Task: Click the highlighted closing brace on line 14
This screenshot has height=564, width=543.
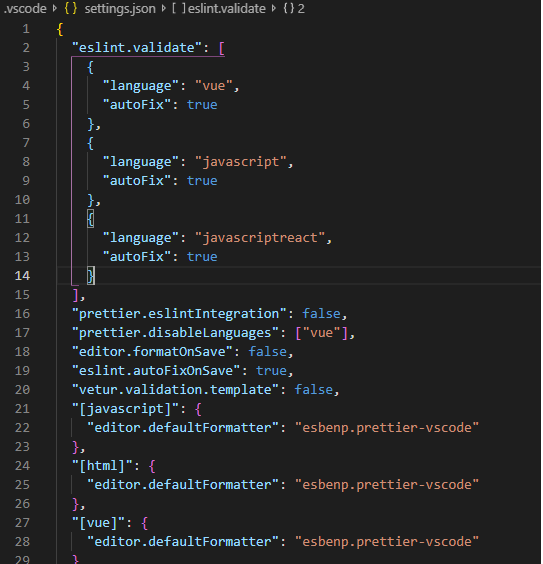Action: (91, 276)
